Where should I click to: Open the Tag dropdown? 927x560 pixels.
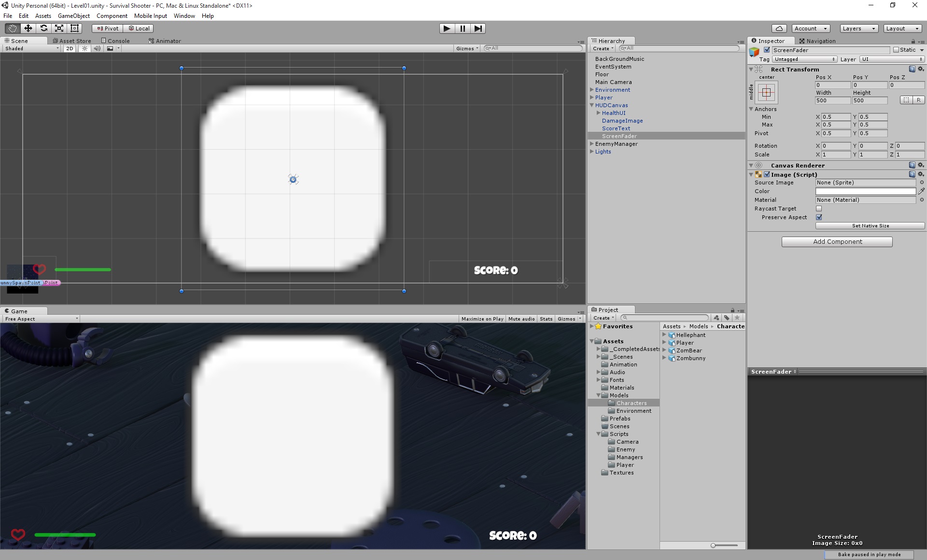point(804,59)
